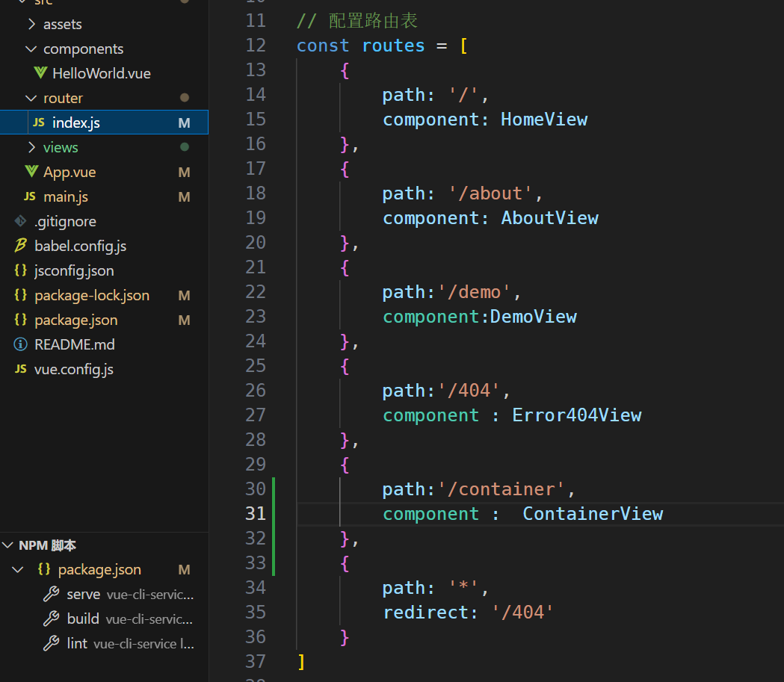The width and height of the screenshot is (784, 682).
Task: Click the wrench icon of serve script
Action: [x=51, y=594]
